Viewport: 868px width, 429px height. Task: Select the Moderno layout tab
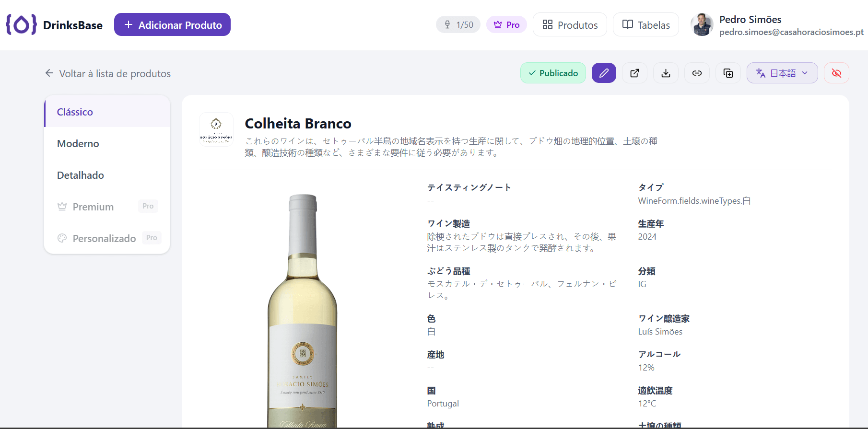click(107, 143)
